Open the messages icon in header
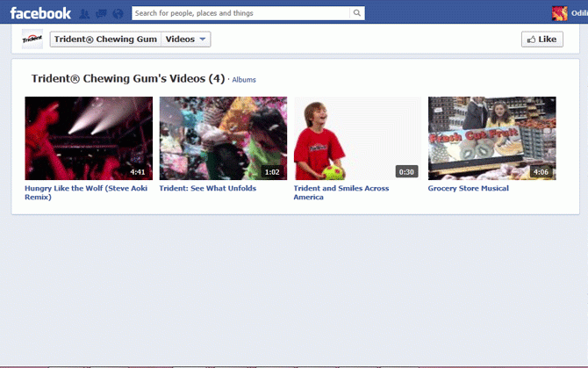Screen dimensions: 588x368 [x=101, y=14]
